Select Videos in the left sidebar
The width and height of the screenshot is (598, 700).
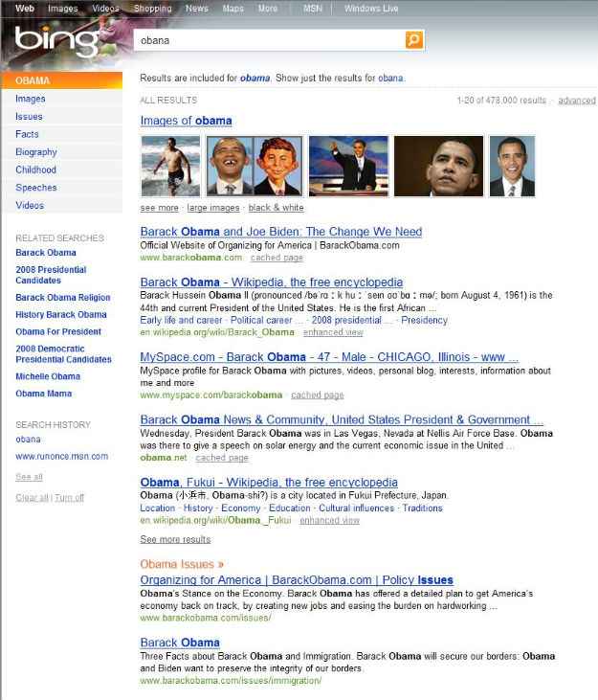[x=30, y=205]
